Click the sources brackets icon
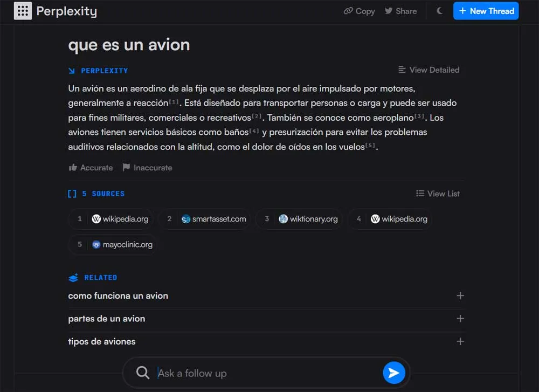The image size is (539, 392). point(73,193)
